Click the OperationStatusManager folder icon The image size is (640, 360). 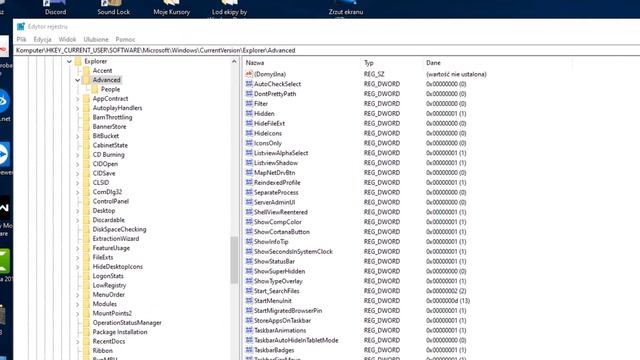(x=87, y=322)
